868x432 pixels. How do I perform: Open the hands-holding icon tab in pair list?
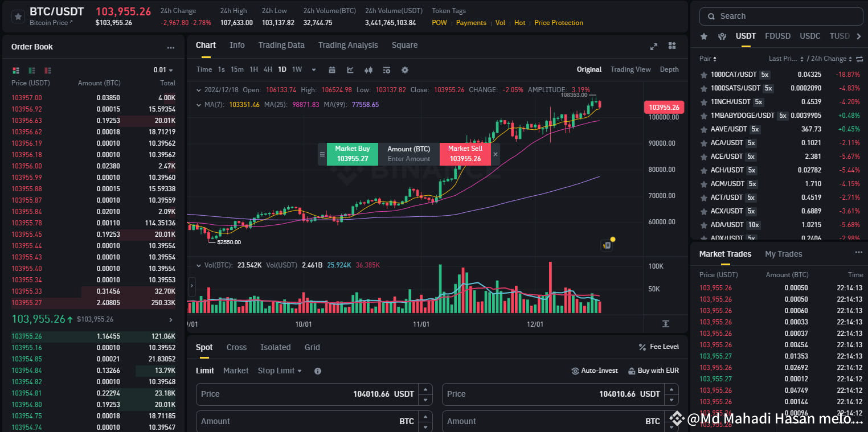(x=722, y=36)
